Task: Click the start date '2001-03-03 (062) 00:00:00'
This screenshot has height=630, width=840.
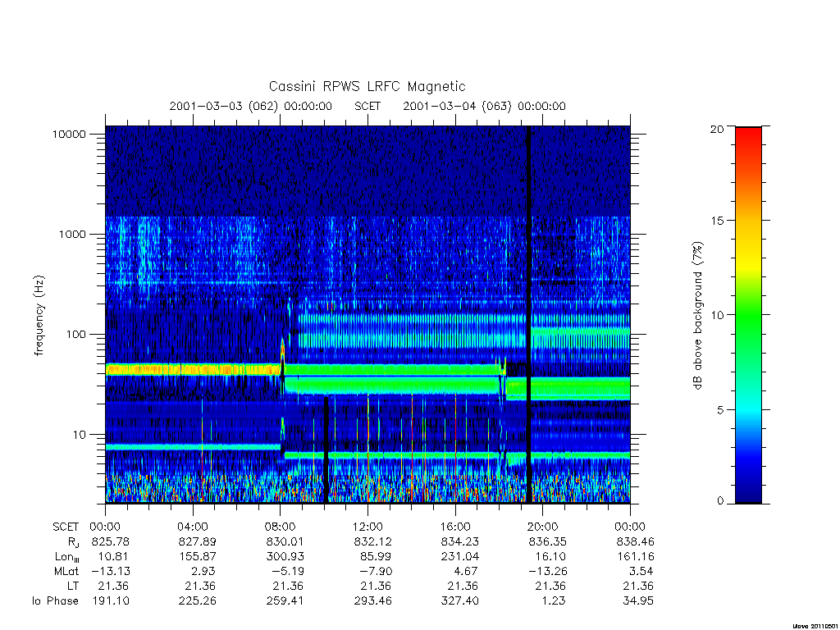Action: (x=251, y=106)
